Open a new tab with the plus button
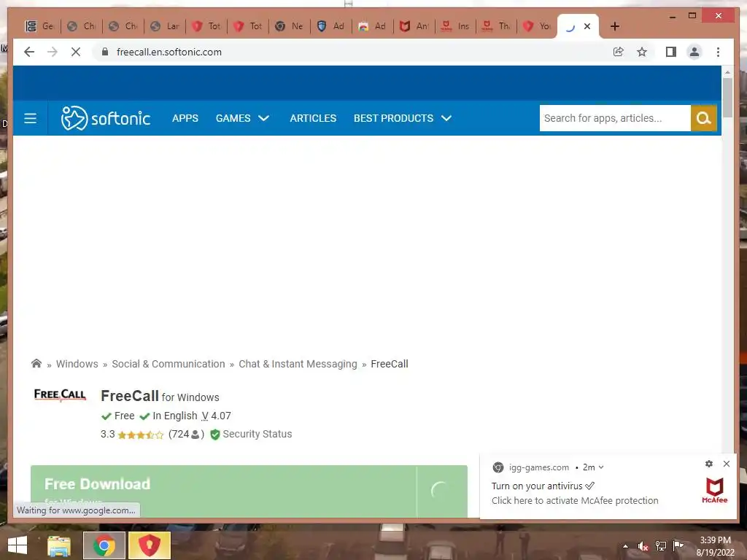The height and width of the screenshot is (560, 747). 615,26
